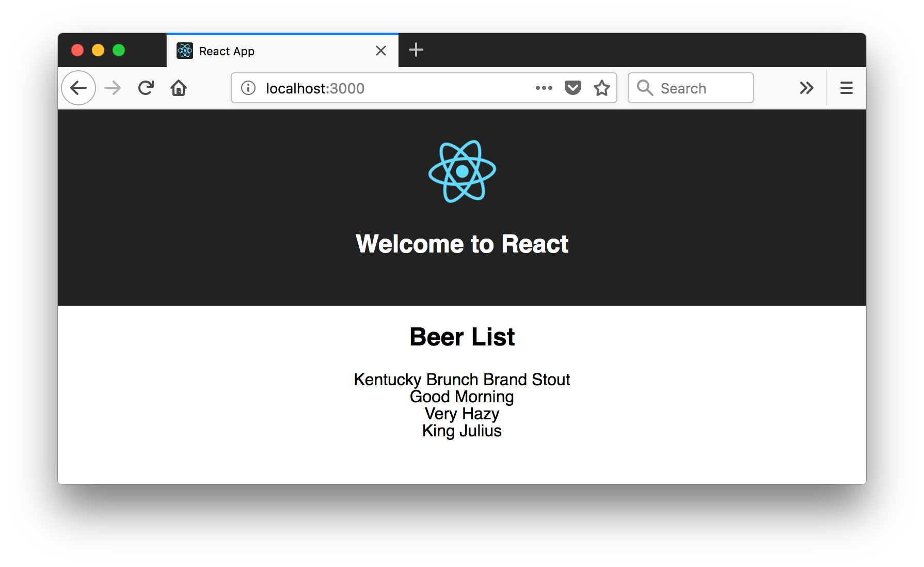Open the site information icon in address bar
The image size is (924, 567).
pos(248,88)
